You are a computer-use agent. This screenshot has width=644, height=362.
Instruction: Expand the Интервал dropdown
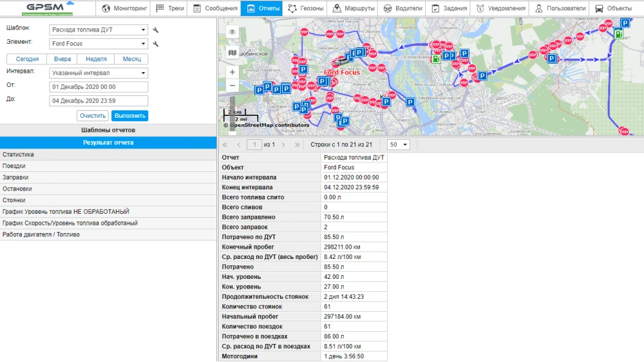tap(99, 73)
